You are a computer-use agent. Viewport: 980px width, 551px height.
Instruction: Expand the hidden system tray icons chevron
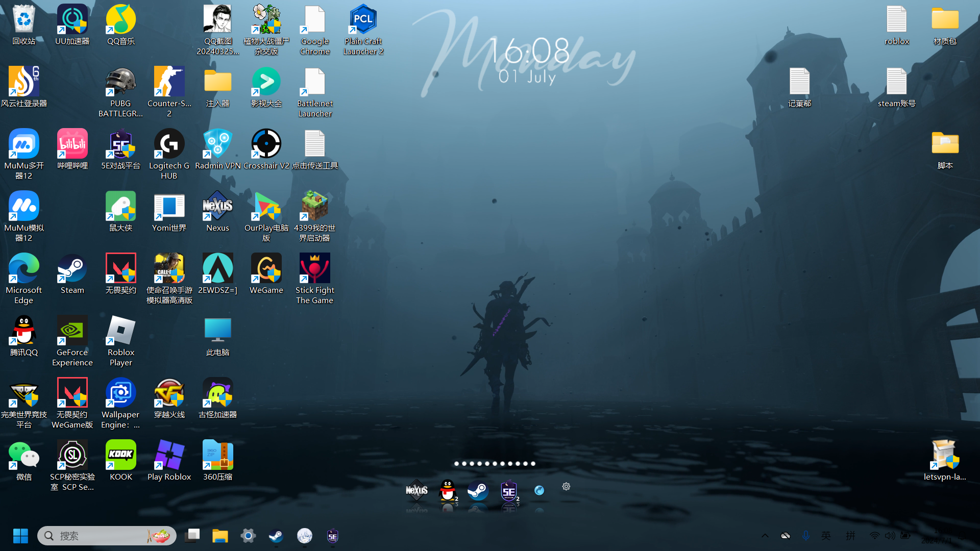(765, 536)
